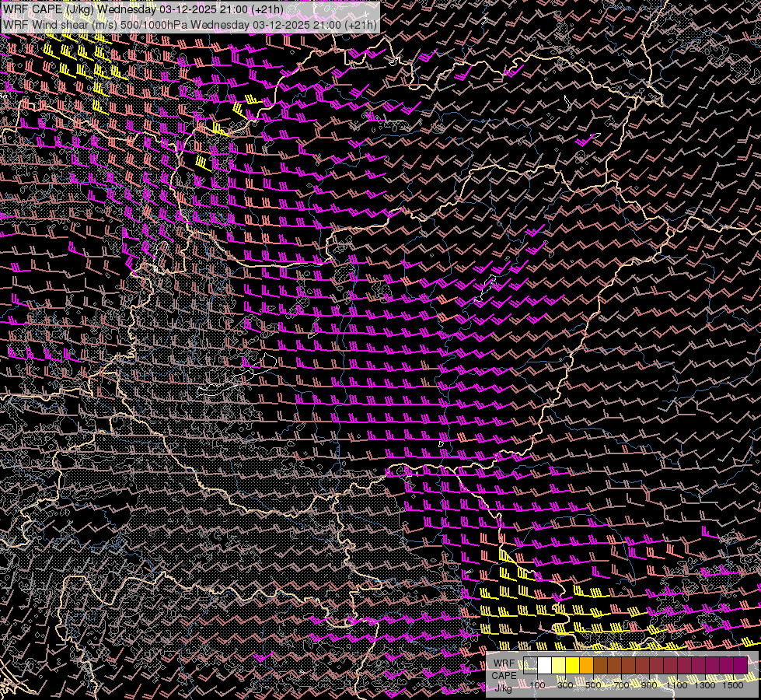Click the empty first swatch of the legend
Image resolution: width=761 pixels, height=700 pixels.
click(x=530, y=666)
